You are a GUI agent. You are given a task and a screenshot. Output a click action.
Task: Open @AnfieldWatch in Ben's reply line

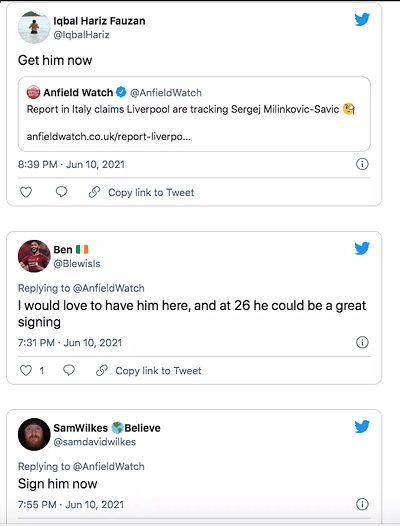pos(109,288)
